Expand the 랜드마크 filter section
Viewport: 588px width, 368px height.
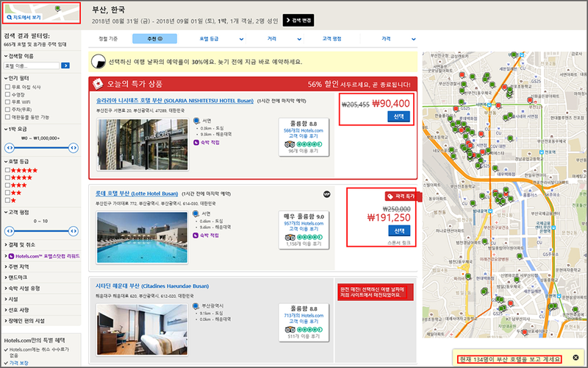(x=21, y=277)
